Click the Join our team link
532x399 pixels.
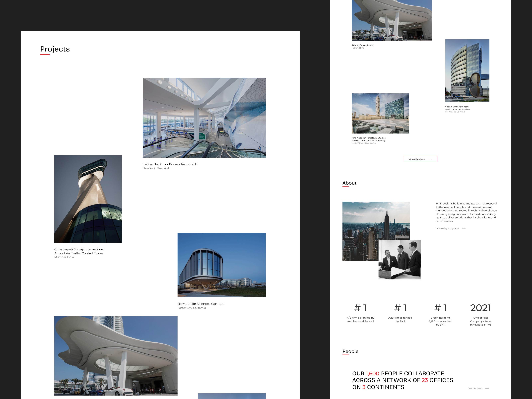475,388
